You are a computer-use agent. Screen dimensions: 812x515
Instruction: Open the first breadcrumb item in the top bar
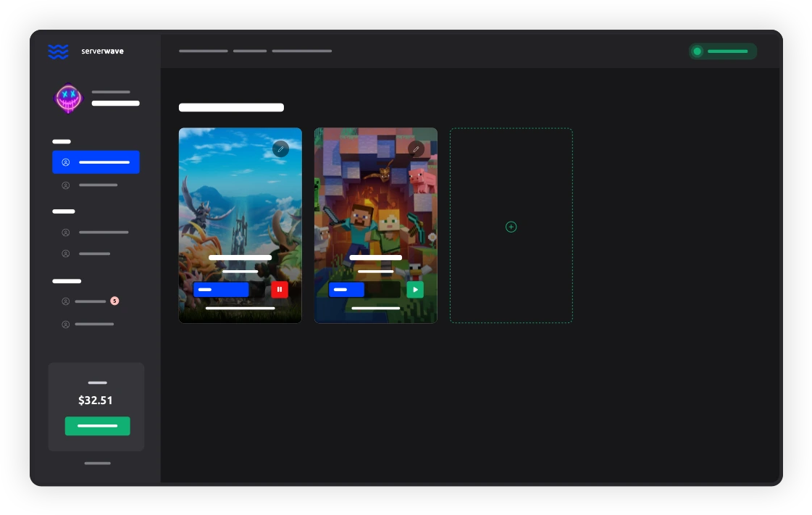click(204, 51)
